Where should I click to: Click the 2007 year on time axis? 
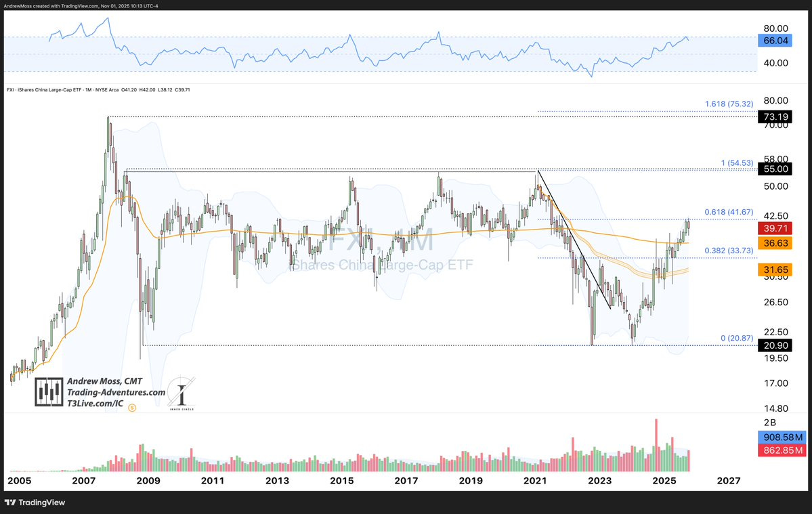point(83,481)
